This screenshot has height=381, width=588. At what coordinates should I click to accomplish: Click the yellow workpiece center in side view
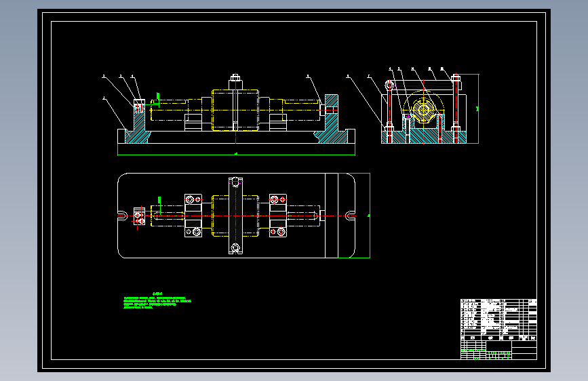click(424, 110)
